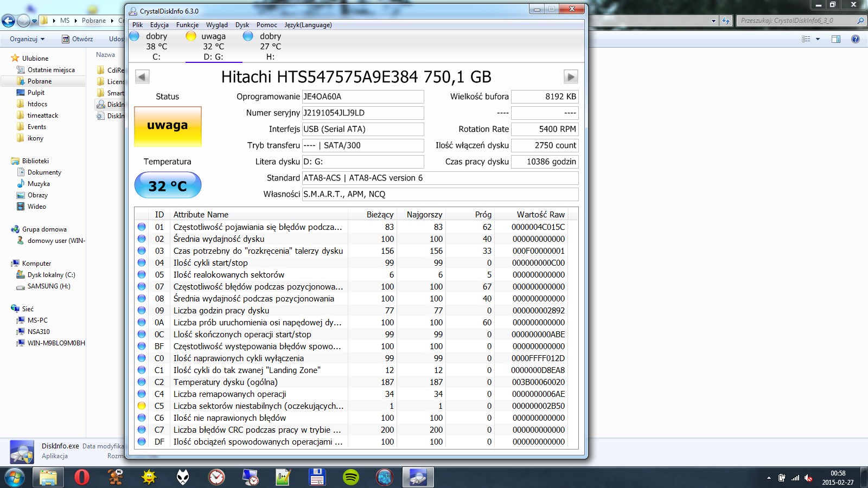The width and height of the screenshot is (868, 488).
Task: Go back in the Explorer window
Action: coord(8,21)
